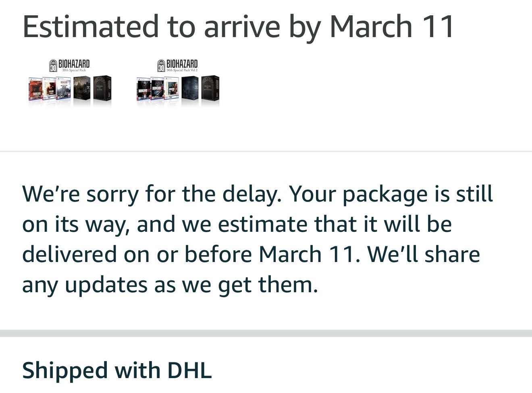Click the '30th Special Pack Vol.2' subtitle text

182,71
